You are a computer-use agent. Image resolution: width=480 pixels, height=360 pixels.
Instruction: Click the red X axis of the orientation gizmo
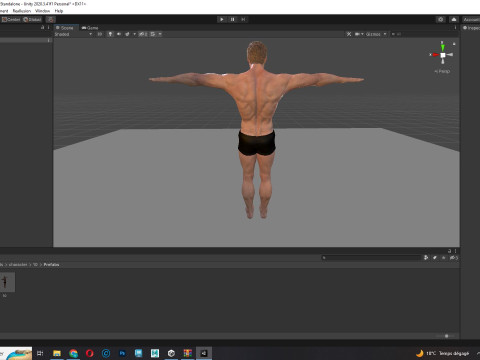point(435,55)
